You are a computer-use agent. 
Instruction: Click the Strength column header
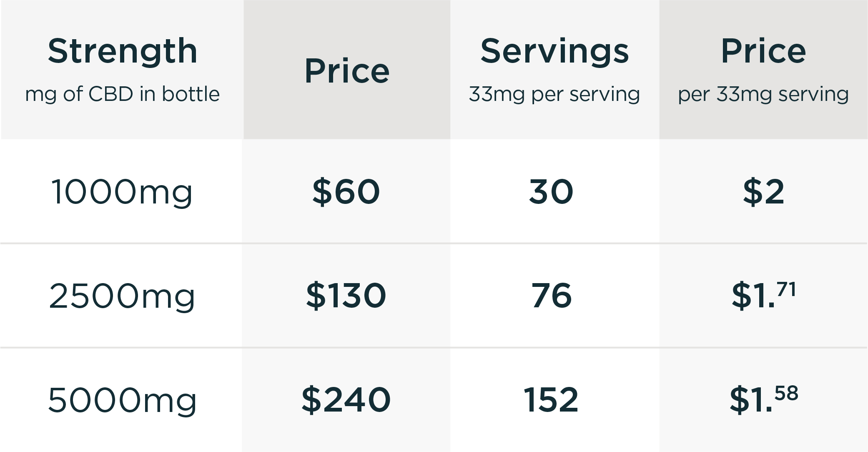(123, 51)
